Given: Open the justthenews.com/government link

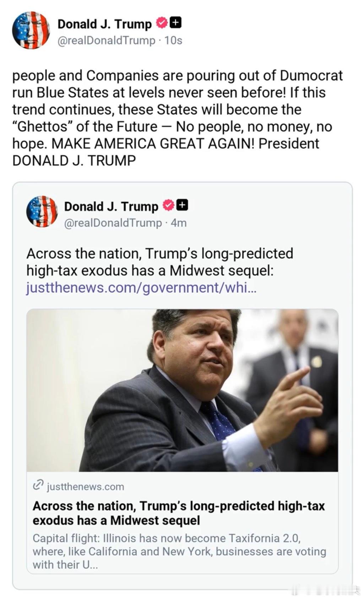Looking at the screenshot, I should coord(141,287).
